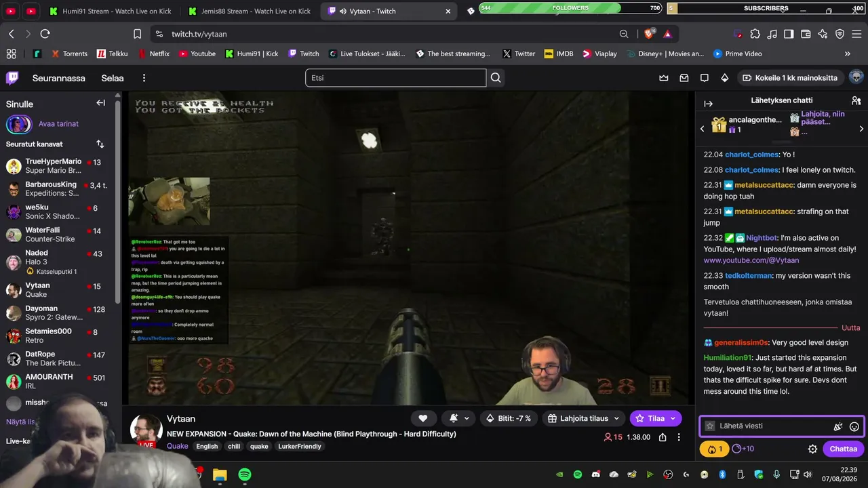Share the Vytaan stream
This screenshot has height=488, width=868.
pos(663,437)
